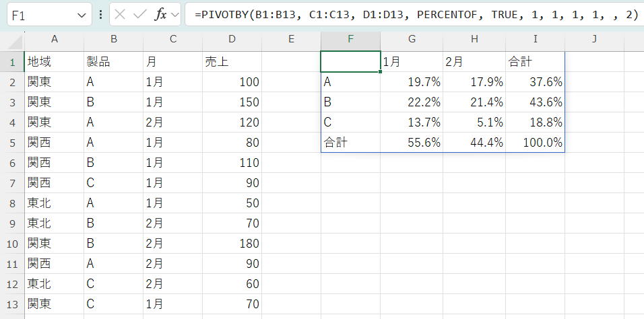This screenshot has width=644, height=319.
Task: Click pivot header cell H1 labeled 2月
Action: (x=474, y=62)
